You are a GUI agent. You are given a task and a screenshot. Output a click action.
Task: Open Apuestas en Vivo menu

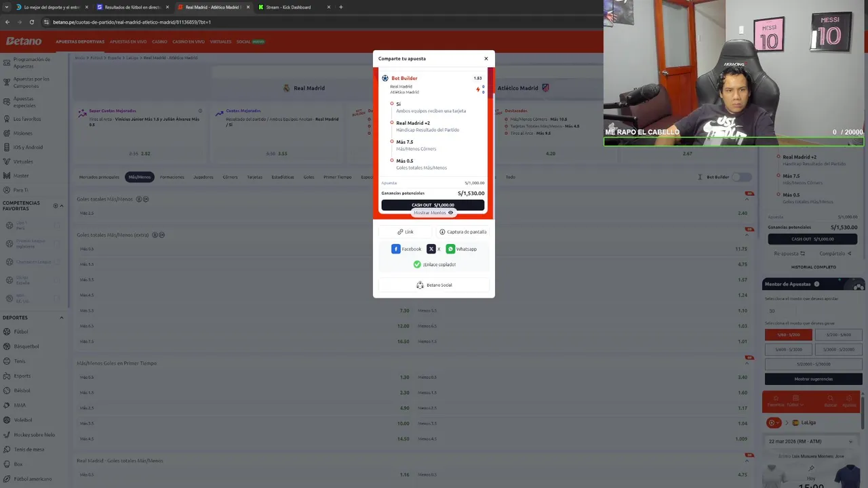point(128,41)
